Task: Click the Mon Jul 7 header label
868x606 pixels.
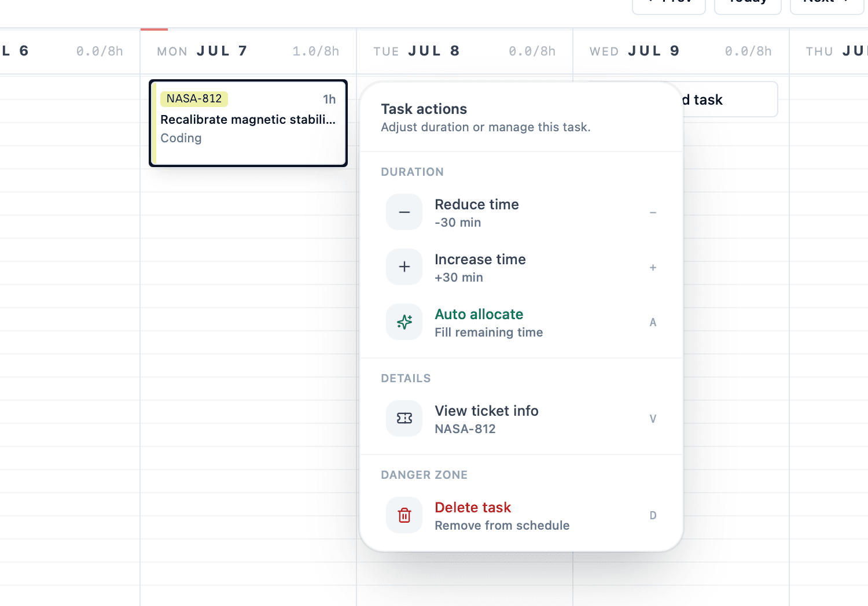Action: coord(200,51)
